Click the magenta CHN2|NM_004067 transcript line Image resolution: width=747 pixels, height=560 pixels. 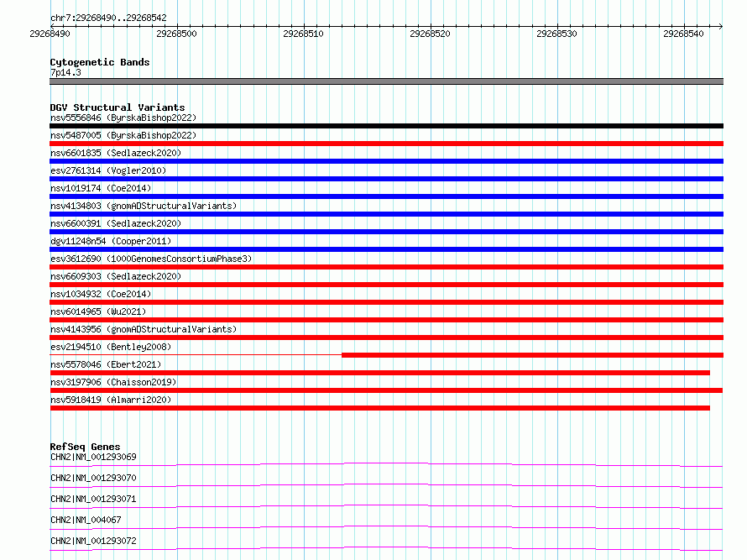point(386,527)
